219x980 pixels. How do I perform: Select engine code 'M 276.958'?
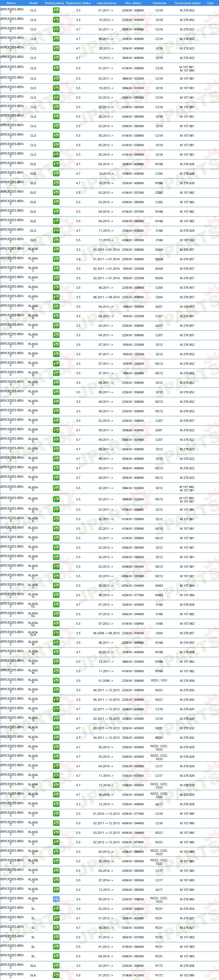pos(187,681)
